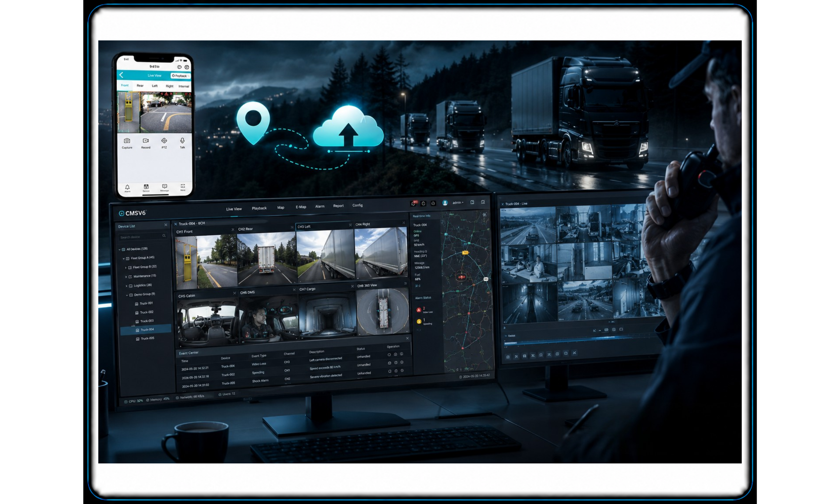Close the CH6 DMS video pane
The image size is (840, 504).
[294, 290]
